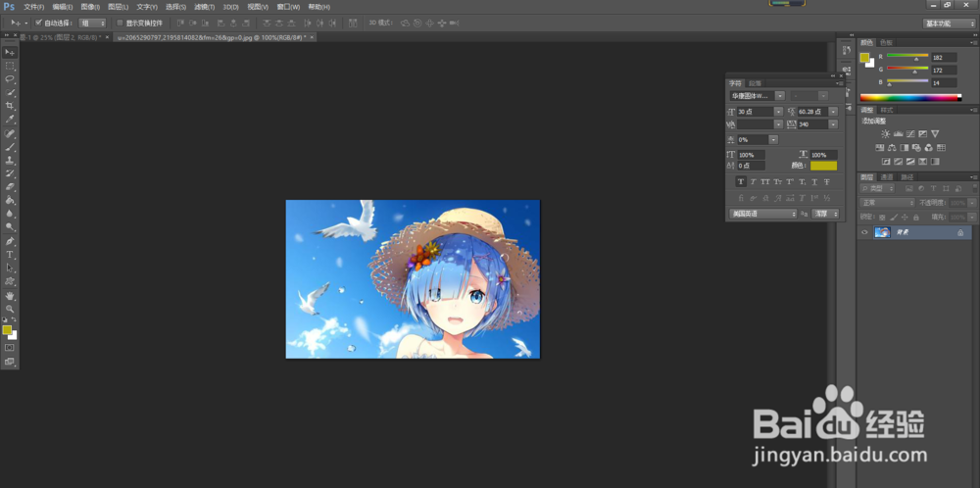Select the Dodge tool

(x=10, y=227)
